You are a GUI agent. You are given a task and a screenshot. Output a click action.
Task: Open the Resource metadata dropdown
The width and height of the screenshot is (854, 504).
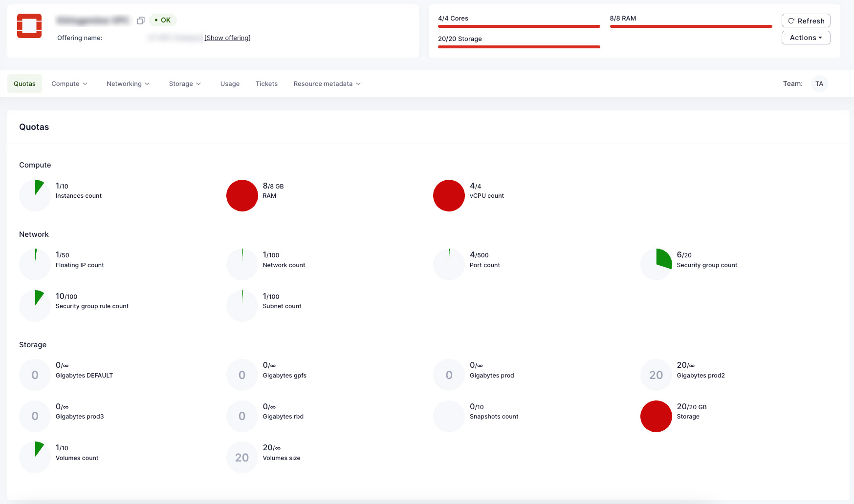(x=327, y=84)
